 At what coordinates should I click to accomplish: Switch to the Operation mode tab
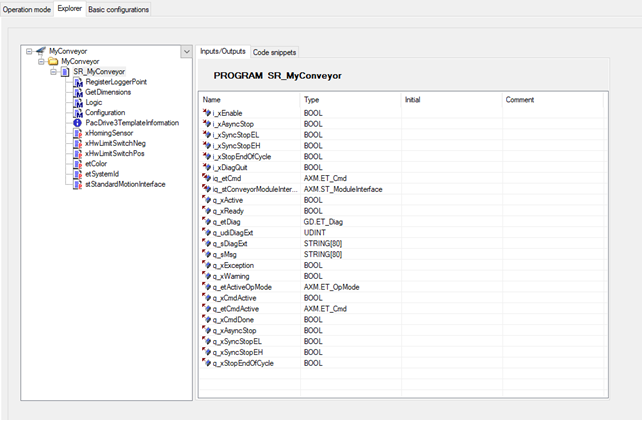click(26, 9)
